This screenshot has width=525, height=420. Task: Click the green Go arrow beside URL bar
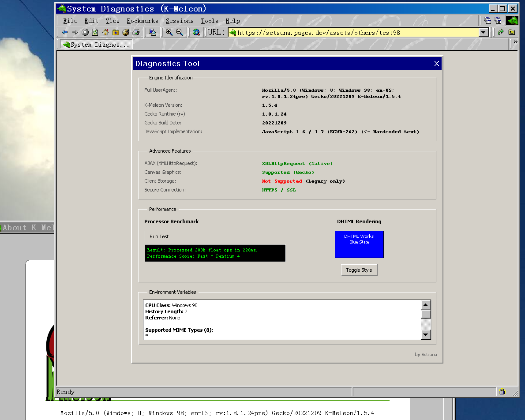pyautogui.click(x=501, y=32)
